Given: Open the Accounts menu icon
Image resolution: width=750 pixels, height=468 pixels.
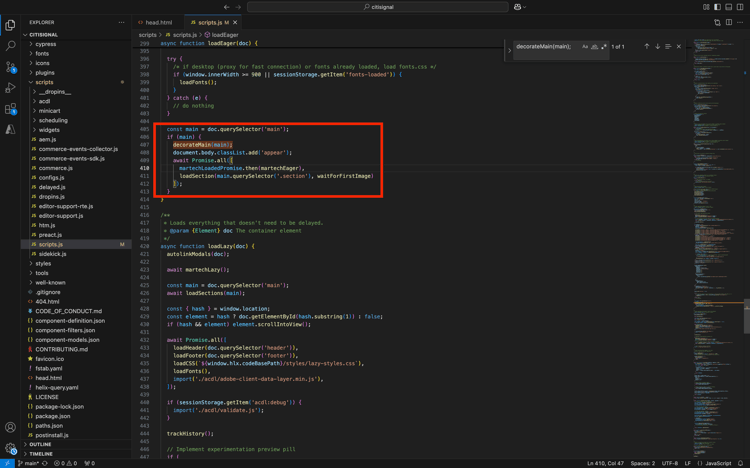Looking at the screenshot, I should click(10, 428).
